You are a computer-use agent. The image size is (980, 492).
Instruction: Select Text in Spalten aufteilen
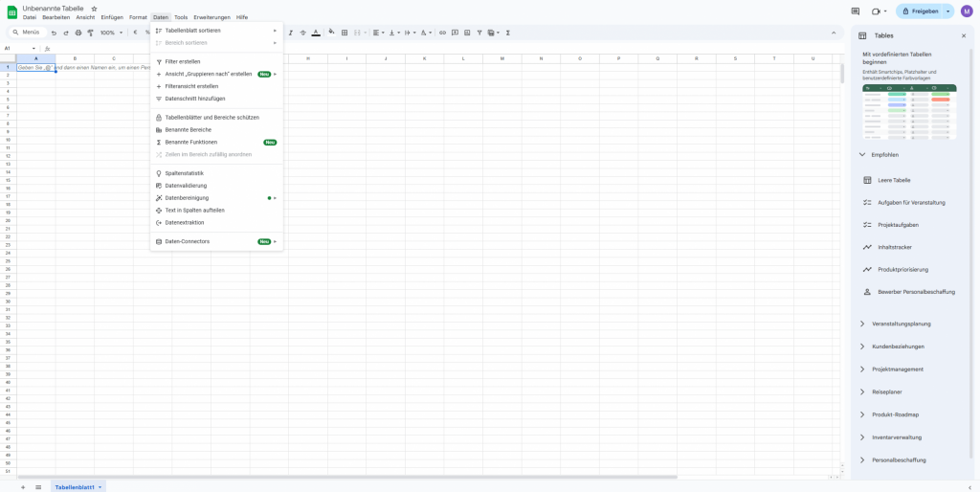click(216, 210)
